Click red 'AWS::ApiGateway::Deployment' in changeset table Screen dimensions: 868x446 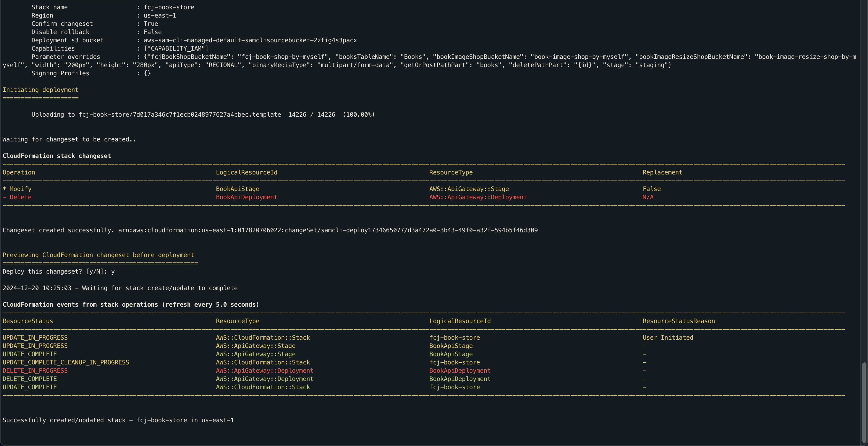click(x=478, y=197)
